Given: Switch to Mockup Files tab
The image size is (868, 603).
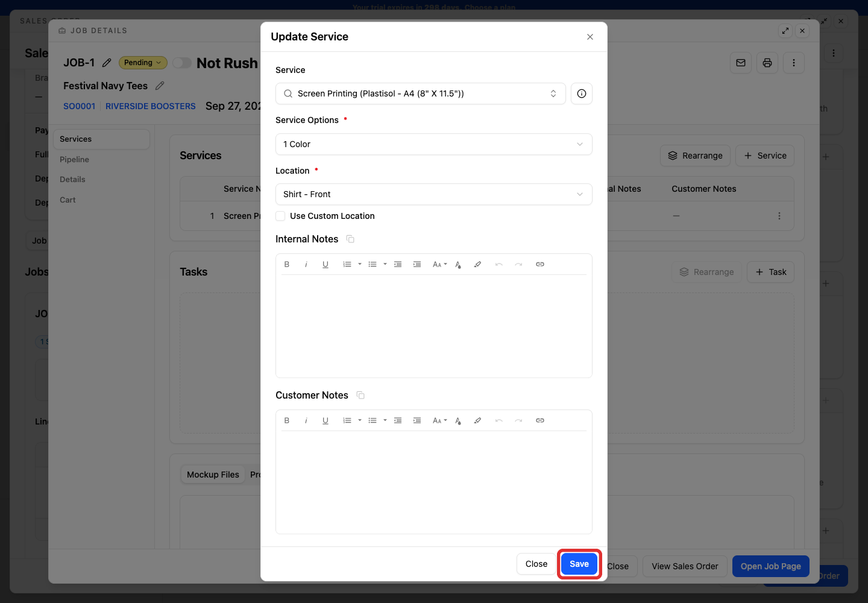Looking at the screenshot, I should point(213,475).
